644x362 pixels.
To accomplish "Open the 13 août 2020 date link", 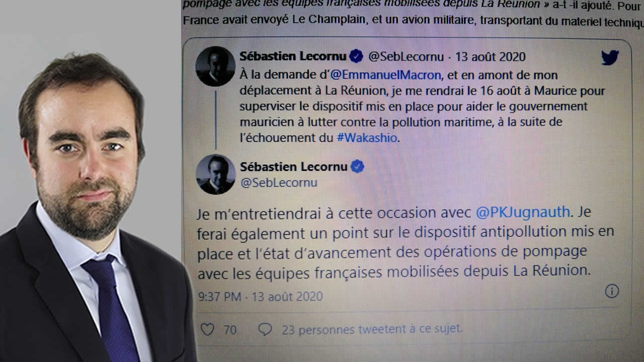I will (x=491, y=57).
